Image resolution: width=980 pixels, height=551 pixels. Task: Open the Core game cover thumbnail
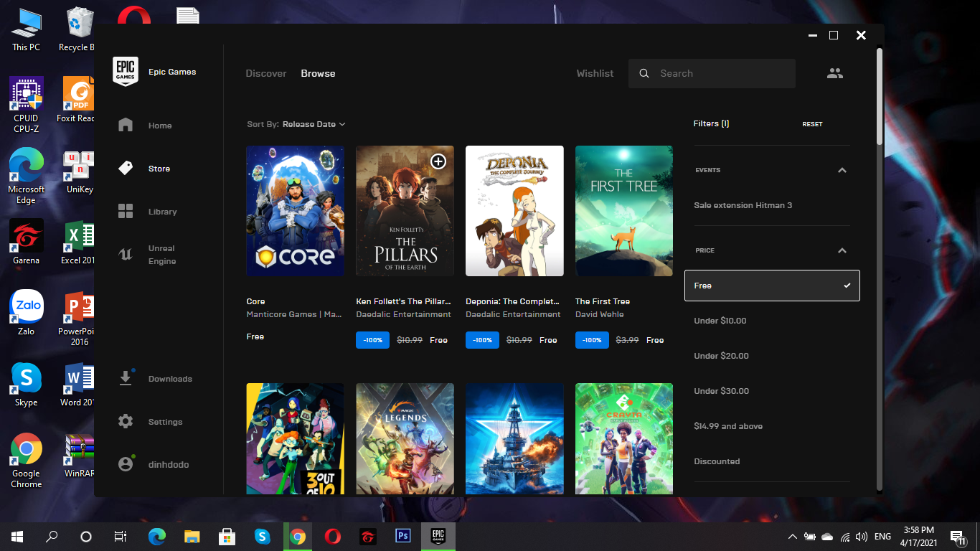point(295,211)
